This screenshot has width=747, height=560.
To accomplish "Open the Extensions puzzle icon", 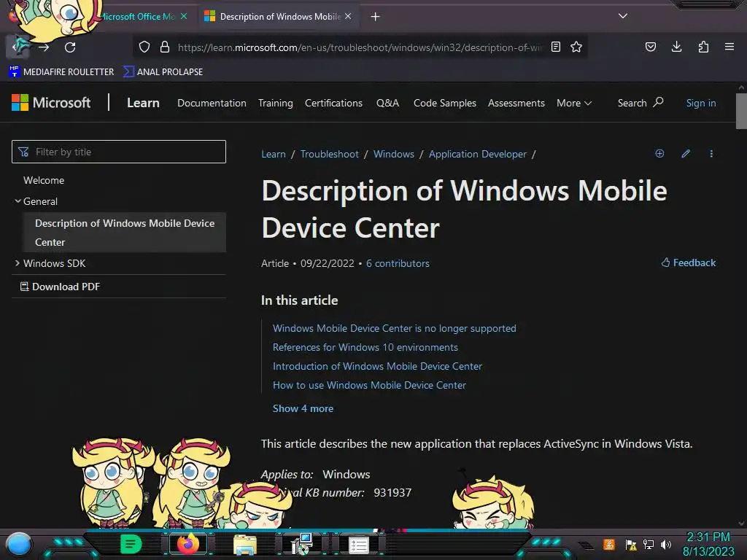I will [x=703, y=47].
